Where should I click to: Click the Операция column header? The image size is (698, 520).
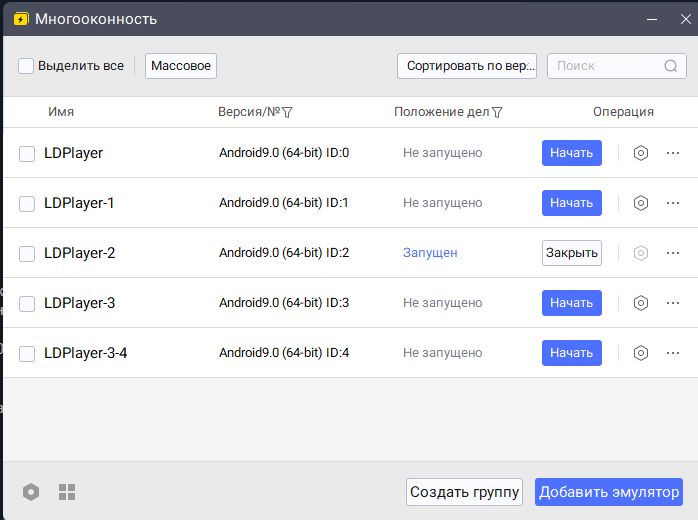click(623, 112)
